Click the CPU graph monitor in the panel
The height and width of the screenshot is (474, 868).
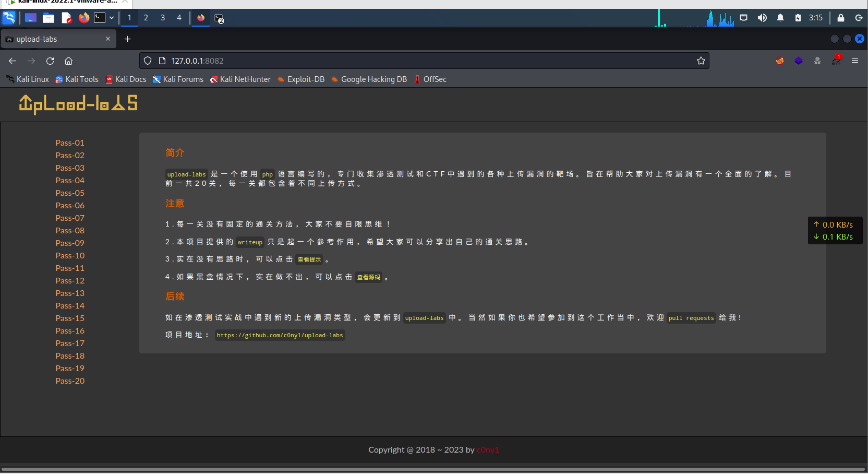[720, 18]
